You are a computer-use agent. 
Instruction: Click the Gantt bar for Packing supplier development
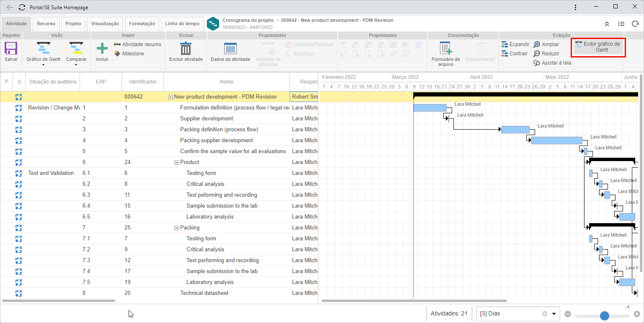click(x=557, y=141)
